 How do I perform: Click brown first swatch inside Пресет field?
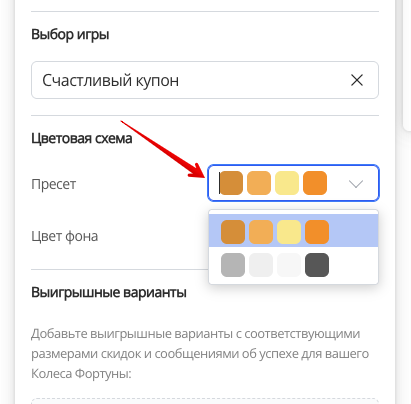(231, 183)
